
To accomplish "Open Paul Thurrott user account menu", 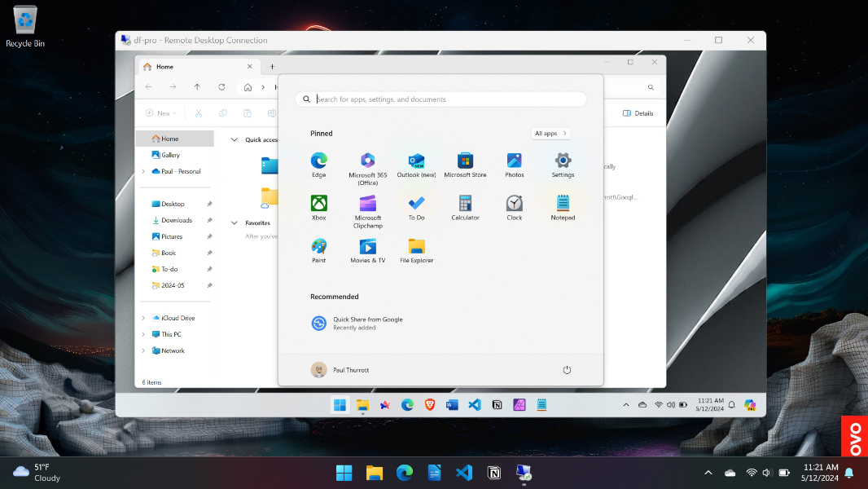I will coord(340,370).
